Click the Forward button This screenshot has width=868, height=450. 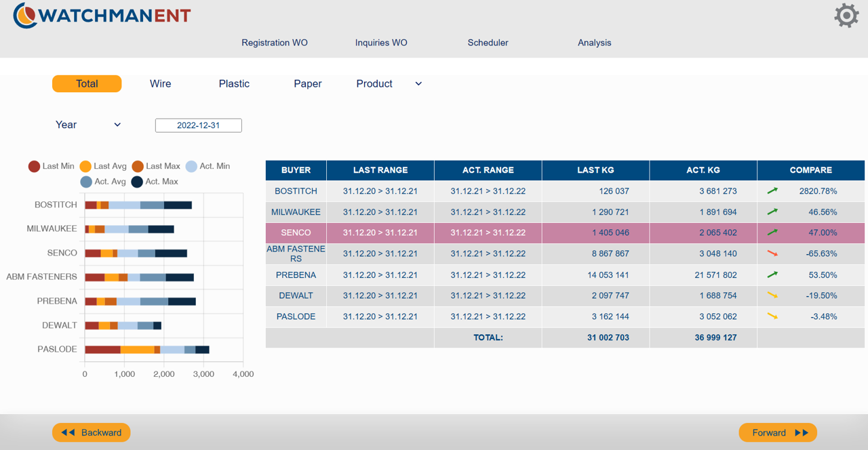(778, 432)
